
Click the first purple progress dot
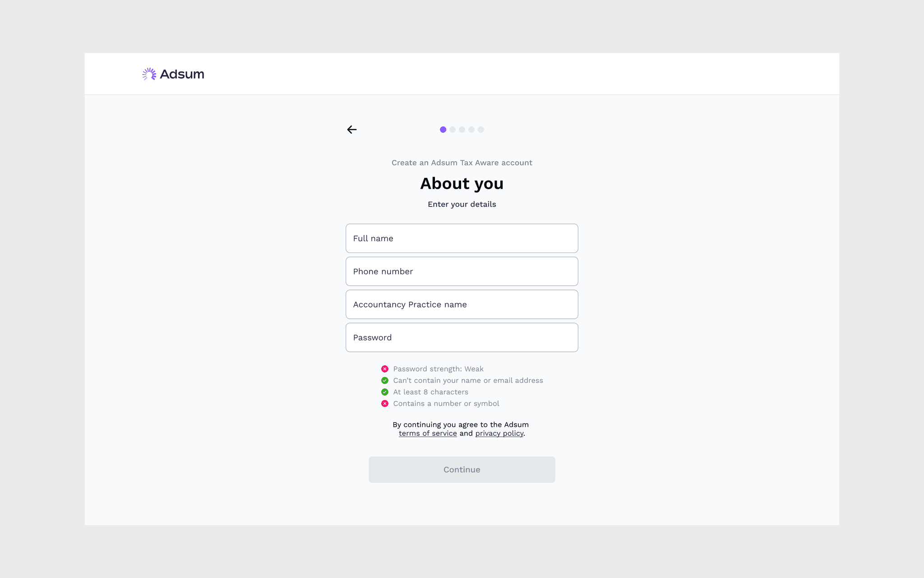click(x=443, y=130)
